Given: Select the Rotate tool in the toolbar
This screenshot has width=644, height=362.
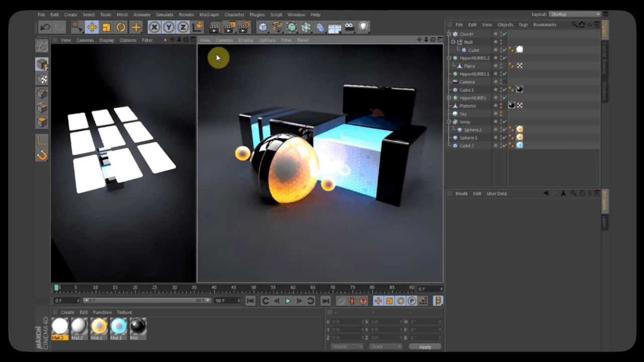Looking at the screenshot, I should click(x=121, y=27).
